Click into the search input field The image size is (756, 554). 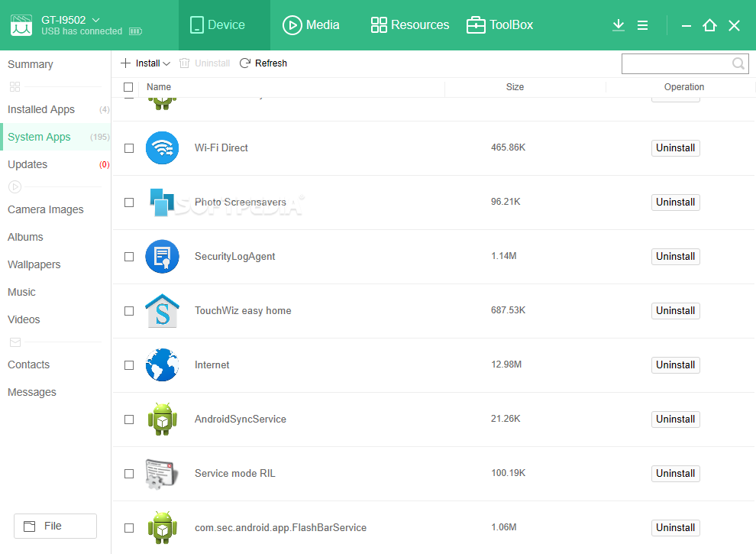[685, 63]
